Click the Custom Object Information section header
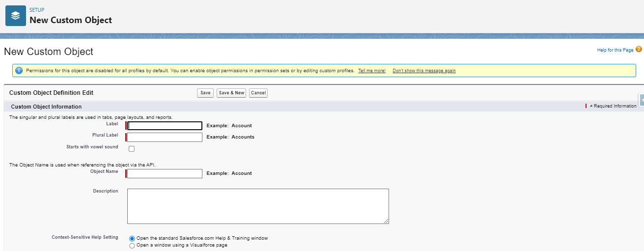Screen dimensions: 644x251 tap(46, 107)
